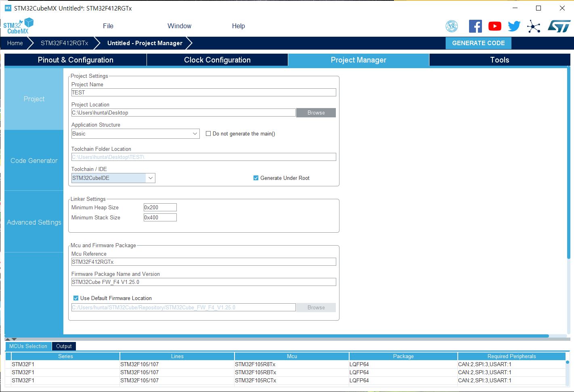This screenshot has width=574, height=392.
Task: Click the ST company logo
Action: coord(559,26)
